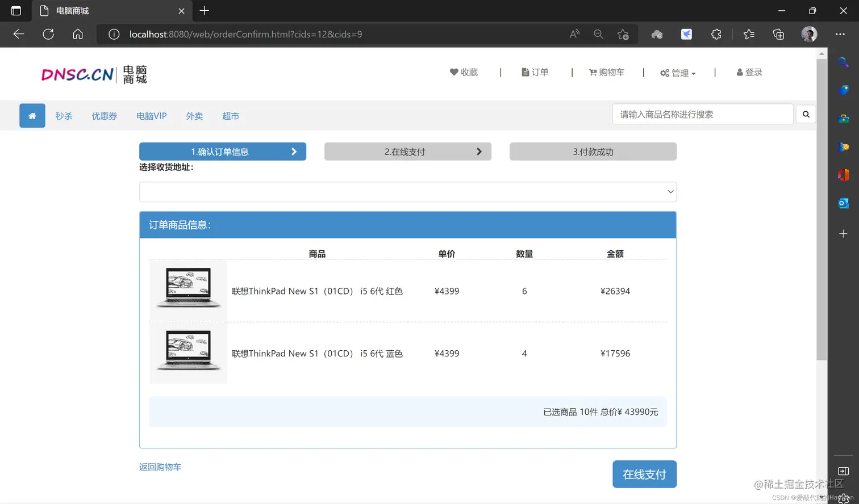Click the 在线支付 pay button
This screenshot has width=859, height=504.
pos(644,474)
